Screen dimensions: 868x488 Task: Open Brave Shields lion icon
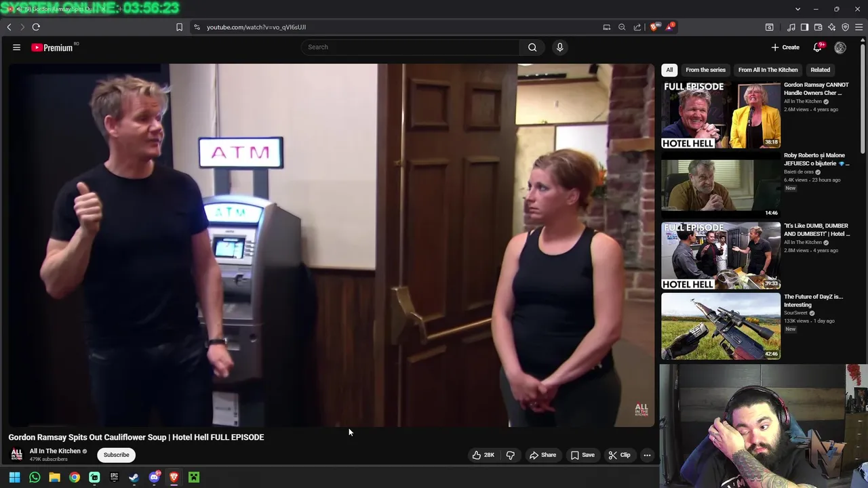click(x=654, y=27)
